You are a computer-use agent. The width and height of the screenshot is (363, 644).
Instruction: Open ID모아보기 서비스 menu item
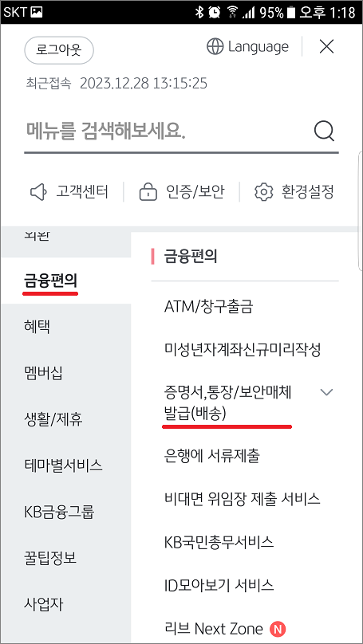(x=219, y=585)
